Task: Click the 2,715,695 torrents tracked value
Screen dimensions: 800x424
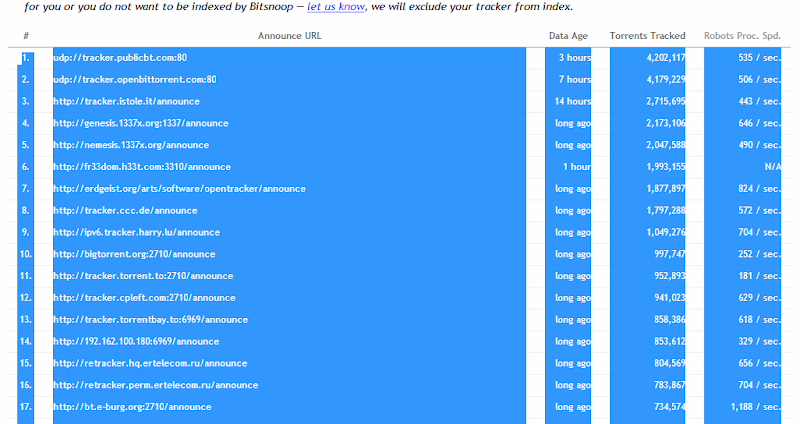Action: (x=666, y=102)
